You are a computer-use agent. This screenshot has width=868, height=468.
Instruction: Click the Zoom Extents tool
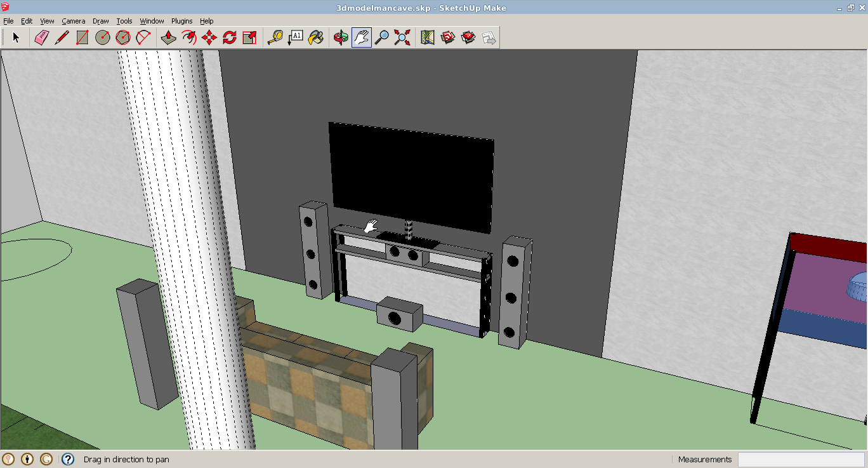click(x=402, y=37)
